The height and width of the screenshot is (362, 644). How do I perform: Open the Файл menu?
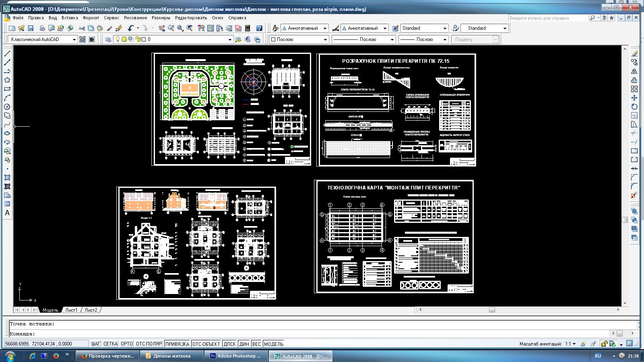pos(18,18)
